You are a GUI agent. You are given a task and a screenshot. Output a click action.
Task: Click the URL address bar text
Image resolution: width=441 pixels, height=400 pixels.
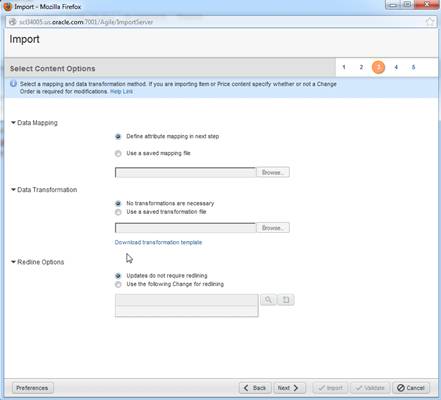click(x=86, y=22)
